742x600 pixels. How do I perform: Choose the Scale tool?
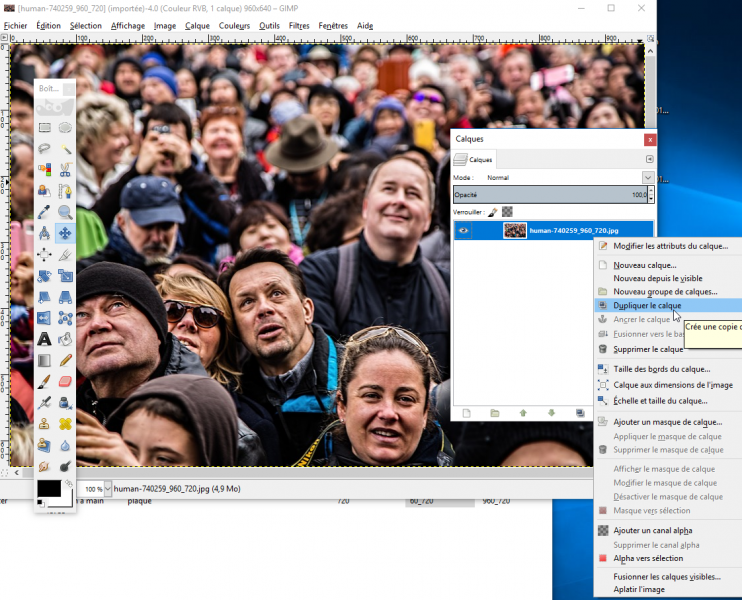coord(65,275)
